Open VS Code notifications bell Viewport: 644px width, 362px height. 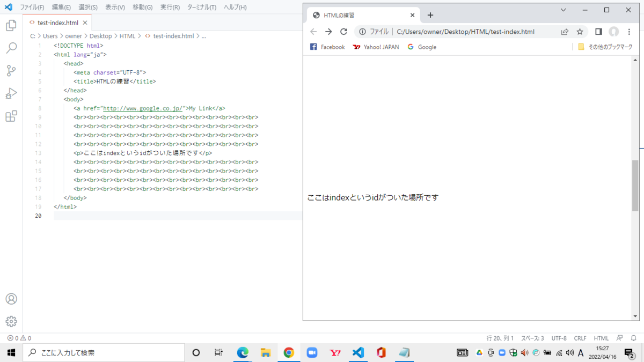(x=633, y=338)
